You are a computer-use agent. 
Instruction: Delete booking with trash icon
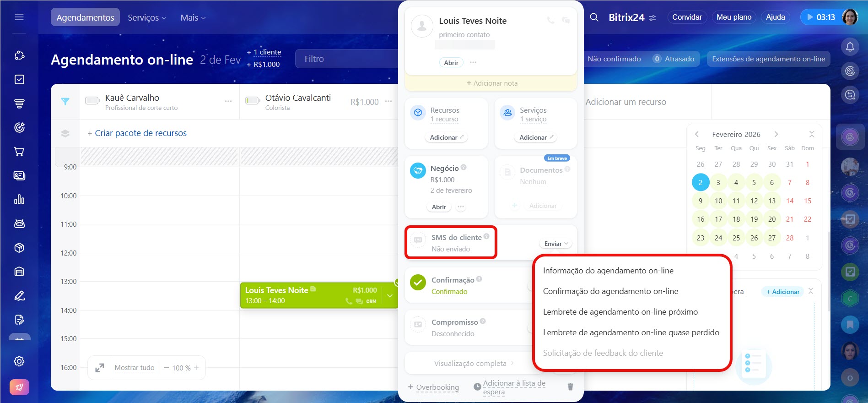pos(570,387)
